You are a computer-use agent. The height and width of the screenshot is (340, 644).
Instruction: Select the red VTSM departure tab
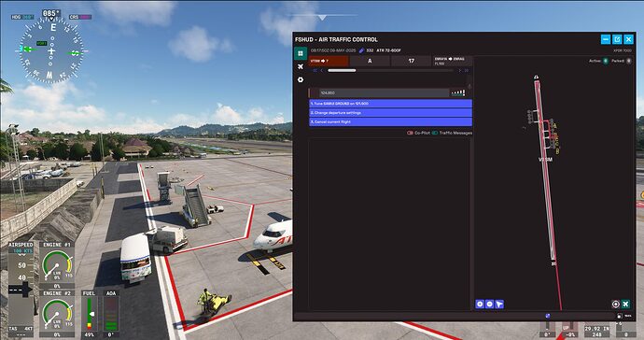329,61
